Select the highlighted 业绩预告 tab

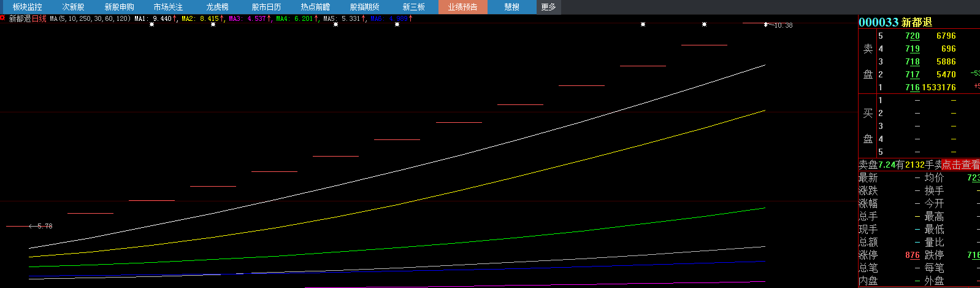[462, 7]
